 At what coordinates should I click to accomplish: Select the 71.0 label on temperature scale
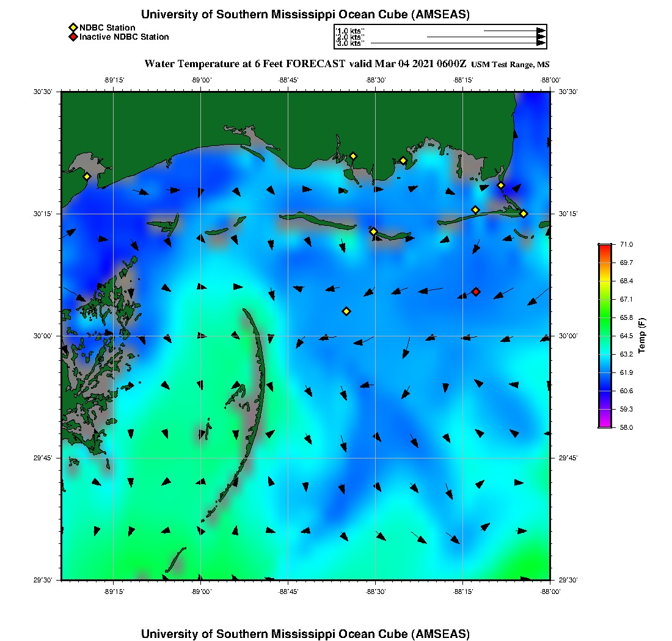point(625,244)
